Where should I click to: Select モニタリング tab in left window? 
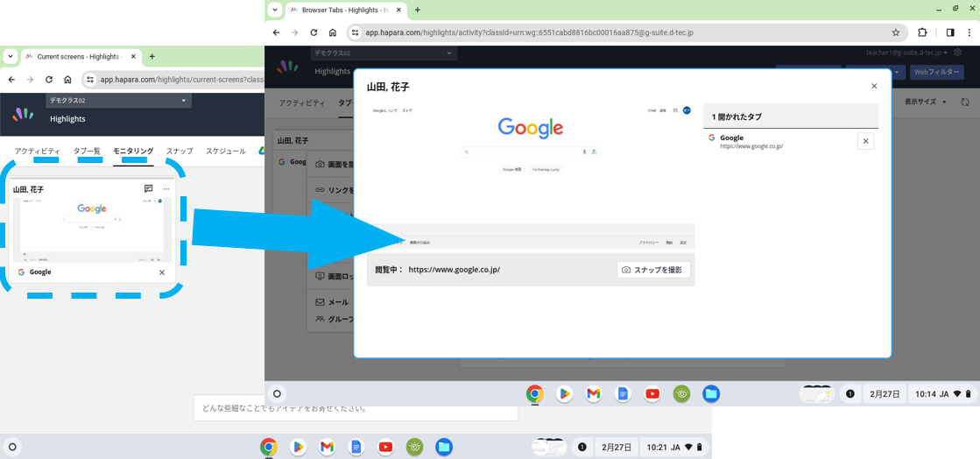click(x=133, y=152)
